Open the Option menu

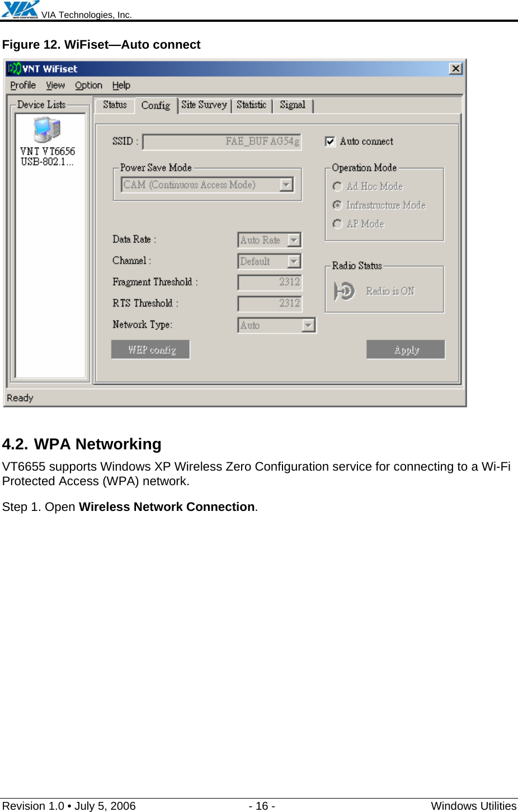point(89,85)
